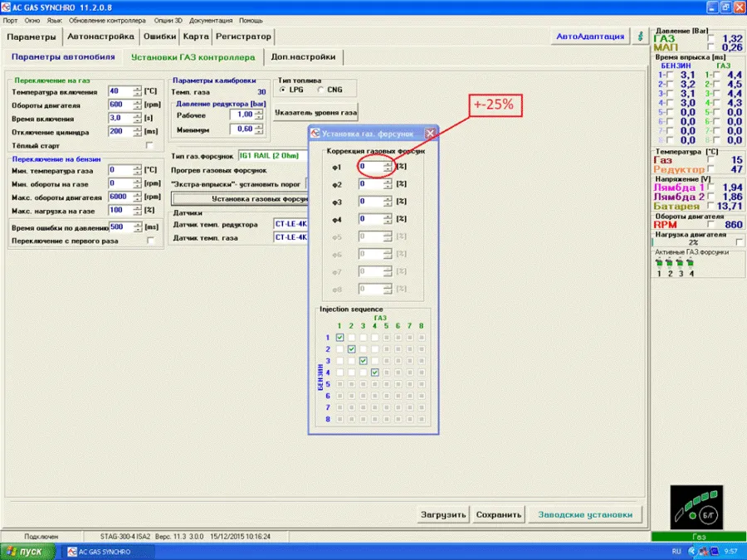Click the АвтоАдаптация button
This screenshot has height=560, width=747.
[590, 37]
